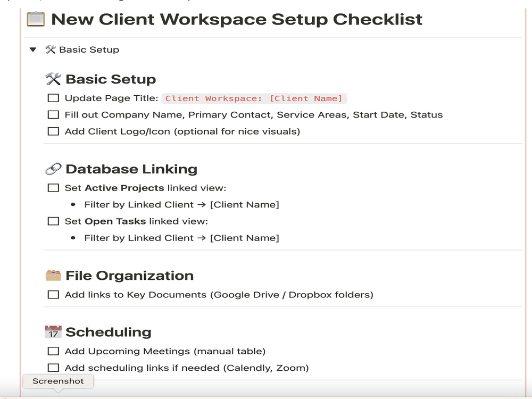Click the Basic Setup toggle label text

pyautogui.click(x=89, y=49)
